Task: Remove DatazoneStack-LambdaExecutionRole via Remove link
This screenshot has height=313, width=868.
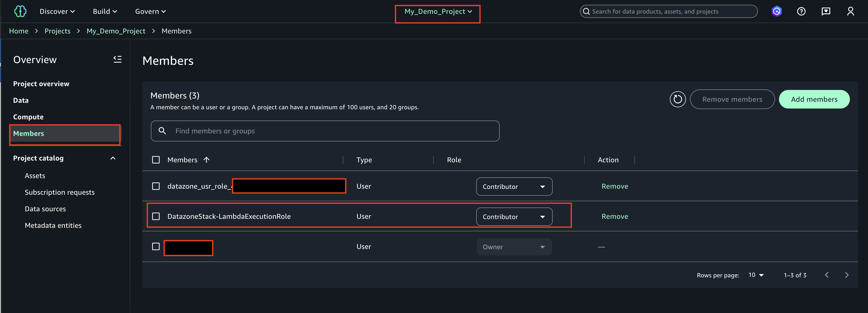Action: pyautogui.click(x=615, y=216)
